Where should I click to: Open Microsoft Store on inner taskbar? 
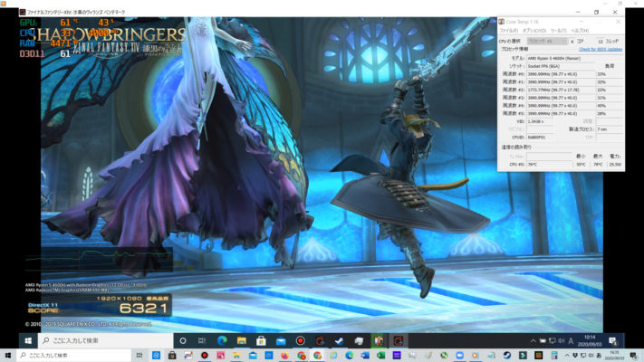pos(261,340)
